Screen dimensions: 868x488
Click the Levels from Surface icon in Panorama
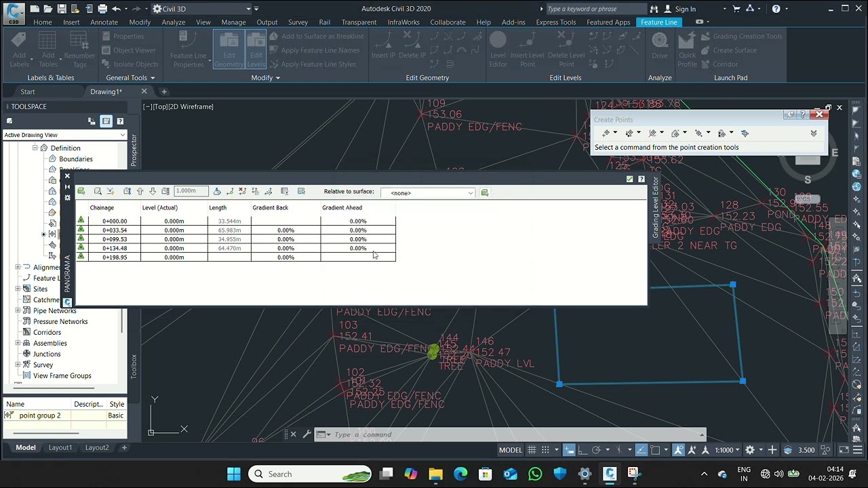tap(217, 192)
